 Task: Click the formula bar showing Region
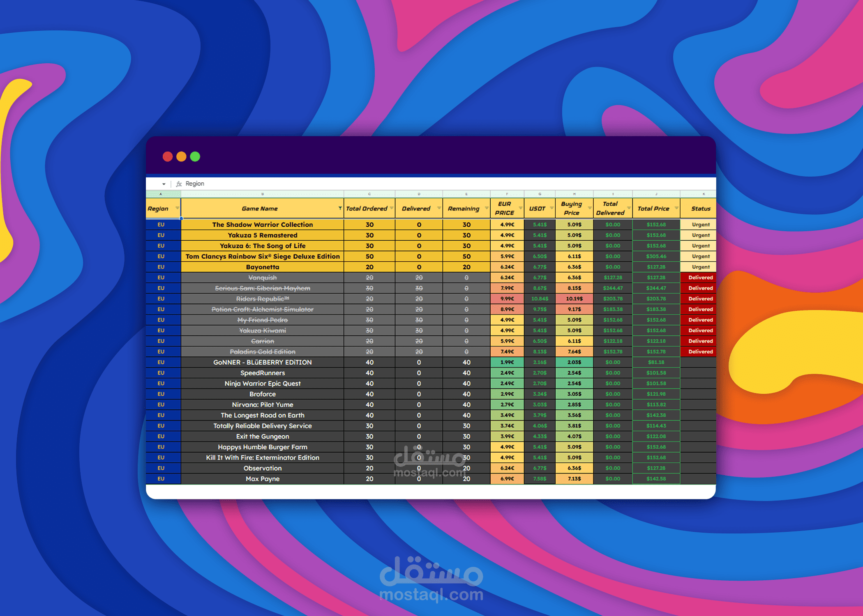448,184
